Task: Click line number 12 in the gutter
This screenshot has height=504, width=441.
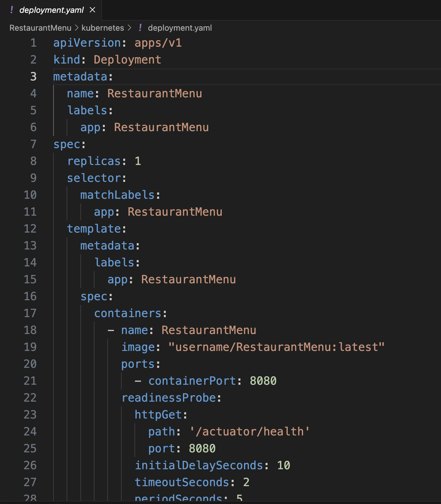Action: coord(30,229)
